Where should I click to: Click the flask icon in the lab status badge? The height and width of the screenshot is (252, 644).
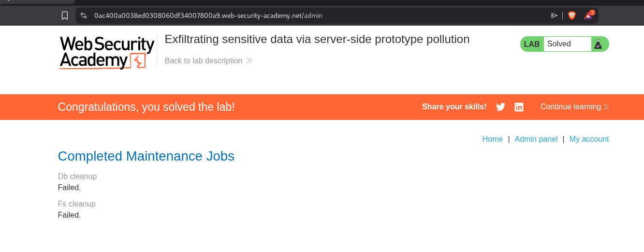(x=598, y=44)
